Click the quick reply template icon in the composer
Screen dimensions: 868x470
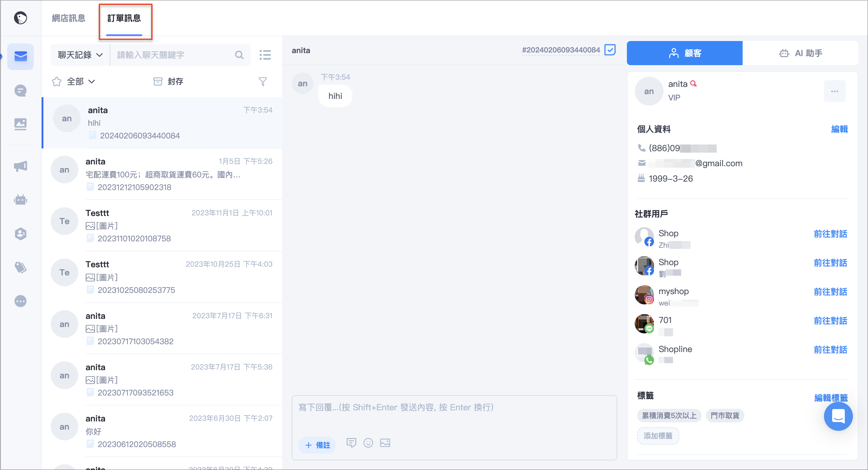351,443
